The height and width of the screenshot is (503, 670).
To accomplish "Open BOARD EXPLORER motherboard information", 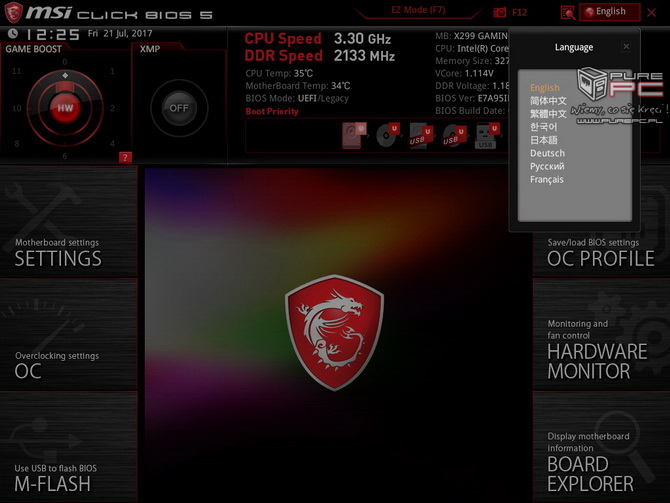I will click(x=601, y=447).
